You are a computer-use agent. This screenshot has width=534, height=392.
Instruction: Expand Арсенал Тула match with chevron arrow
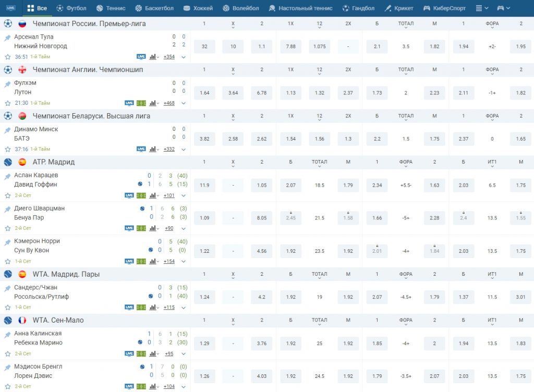pyautogui.click(x=184, y=57)
